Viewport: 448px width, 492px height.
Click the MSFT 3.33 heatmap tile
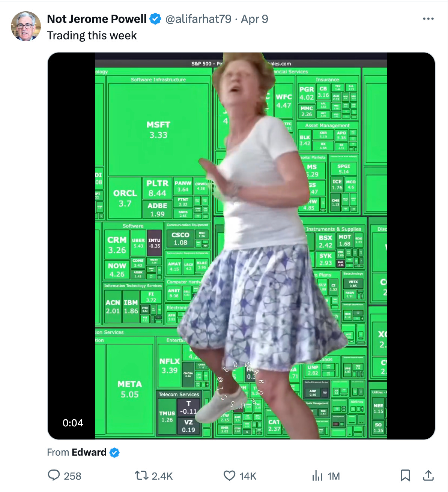coord(158,129)
